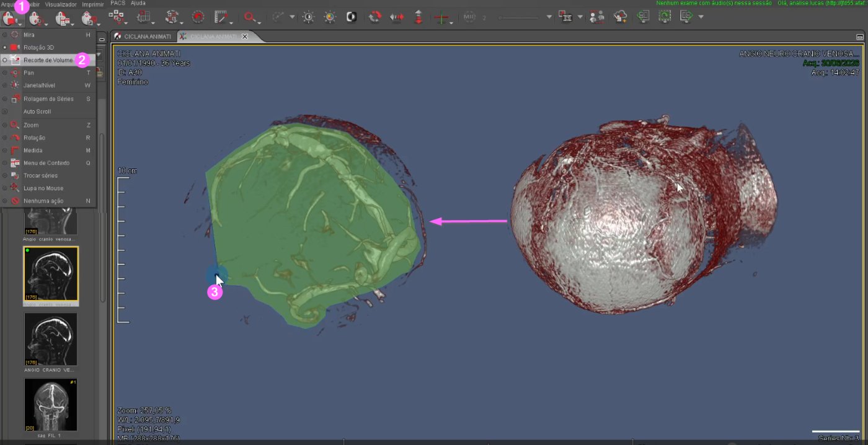Select the ANGIO CRANIO VE... series thumbnail

[x=51, y=339]
